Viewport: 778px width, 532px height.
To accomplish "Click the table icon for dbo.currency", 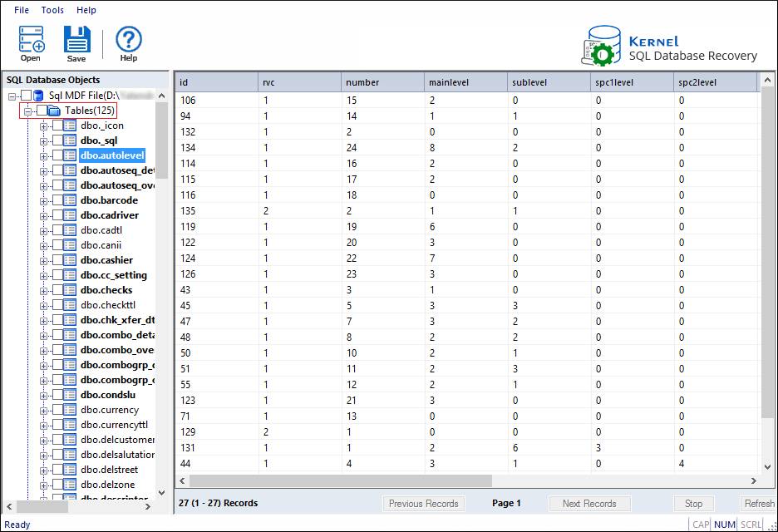I will [x=70, y=410].
